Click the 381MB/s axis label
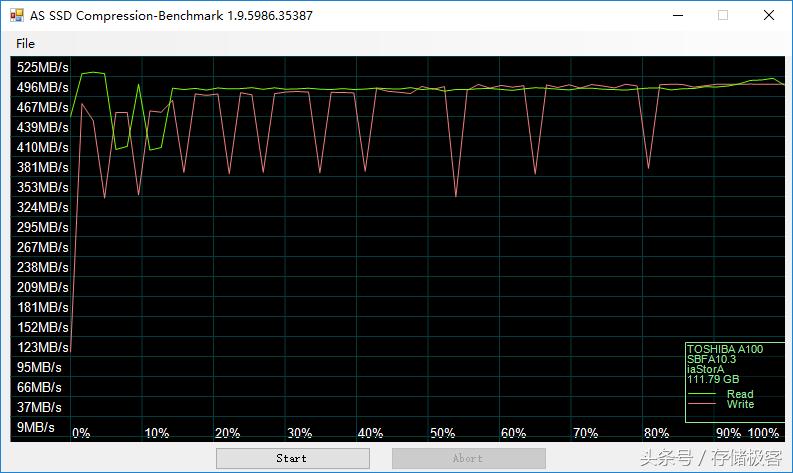793x473 pixels. [42, 167]
